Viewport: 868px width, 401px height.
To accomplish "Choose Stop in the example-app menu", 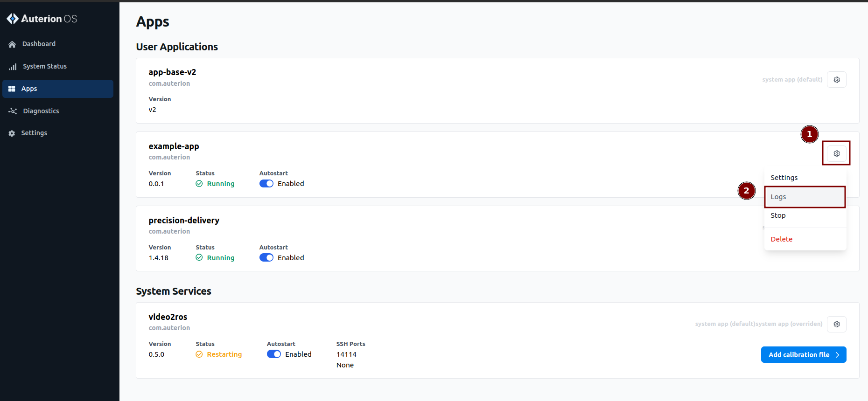I will click(778, 215).
